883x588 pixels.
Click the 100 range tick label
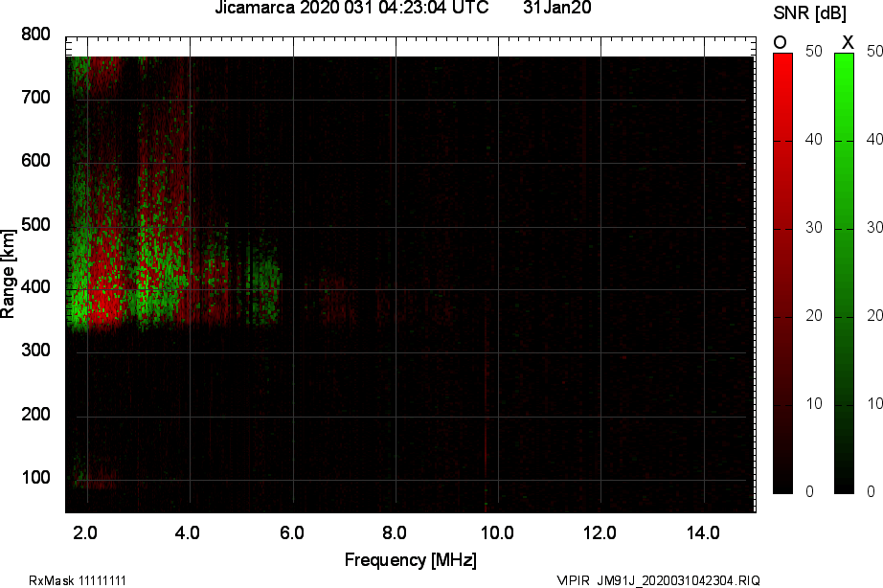pos(36,478)
